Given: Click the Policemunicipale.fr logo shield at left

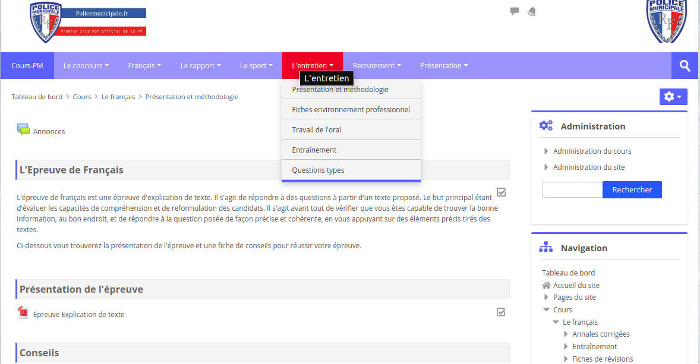Looking at the screenshot, I should 45,22.
